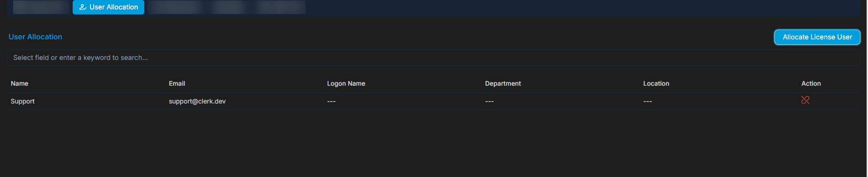Click Allocate License User button
The height and width of the screenshot is (177, 868).
(817, 37)
